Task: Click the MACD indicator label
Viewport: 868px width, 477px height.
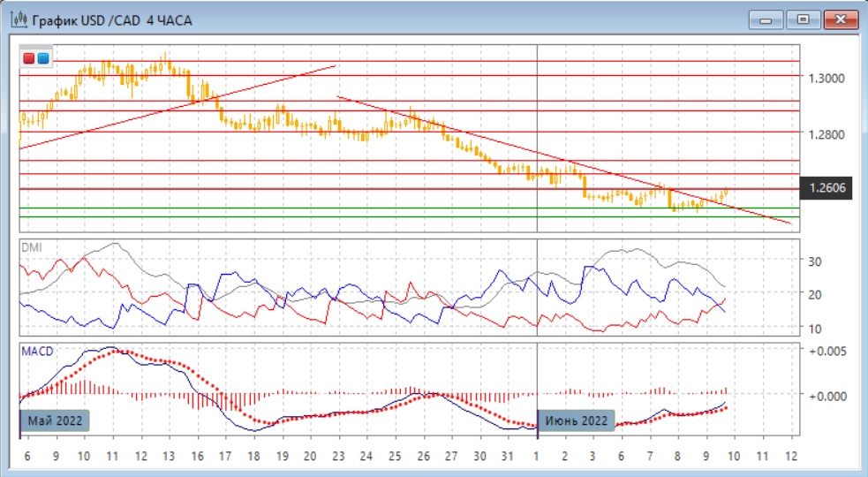Action: [x=36, y=351]
